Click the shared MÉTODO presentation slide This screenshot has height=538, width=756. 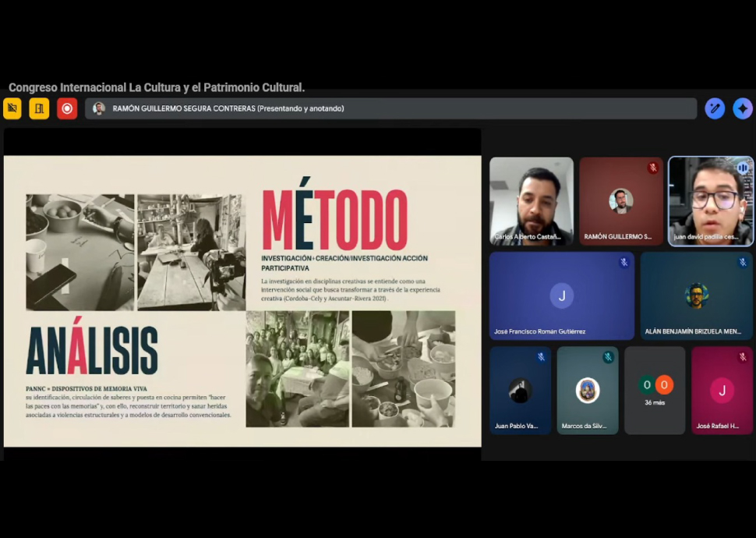click(x=242, y=301)
